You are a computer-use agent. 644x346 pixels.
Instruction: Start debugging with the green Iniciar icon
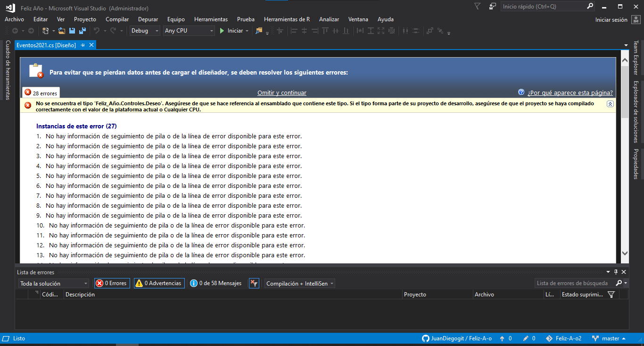coord(222,31)
